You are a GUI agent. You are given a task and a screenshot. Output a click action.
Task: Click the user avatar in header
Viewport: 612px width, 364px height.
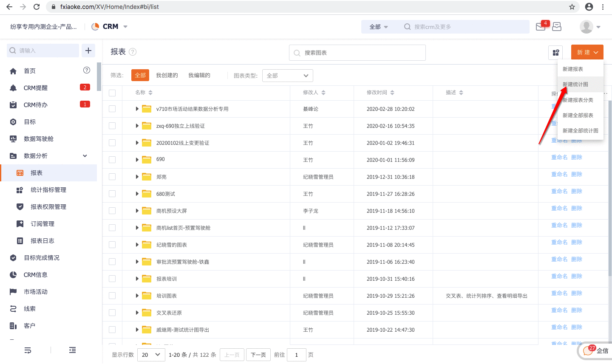586,27
